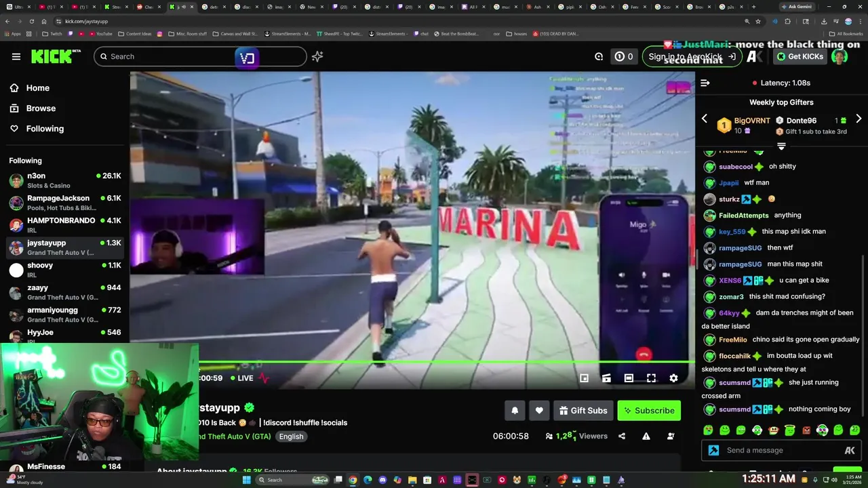Open a new browser tab
The width and height of the screenshot is (868, 488).
pyautogui.click(x=753, y=7)
